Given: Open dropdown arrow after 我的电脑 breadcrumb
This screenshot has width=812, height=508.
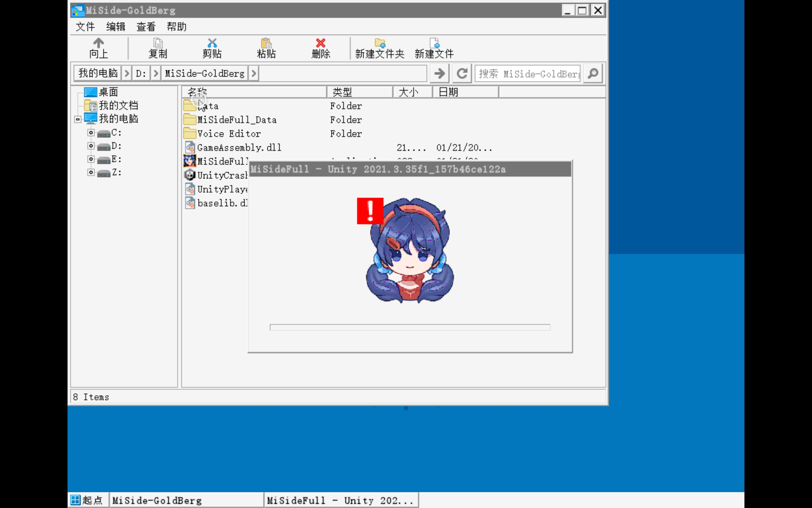Looking at the screenshot, I should [x=127, y=73].
